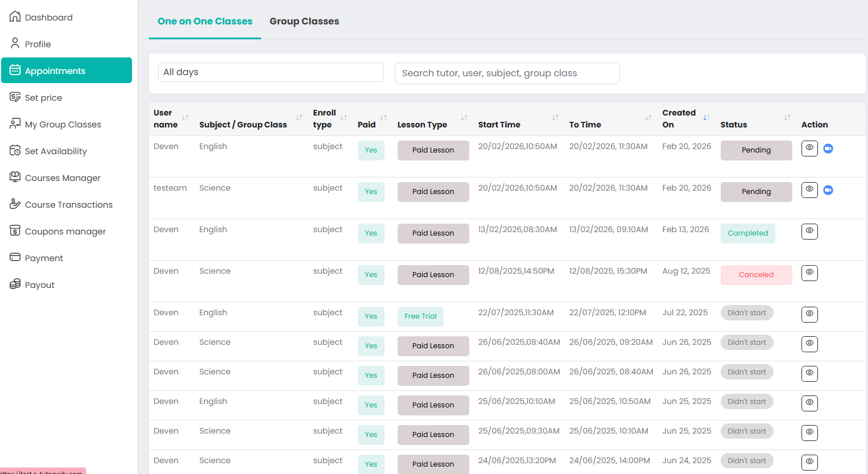The image size is (868, 474).
Task: Sort table by Status column
Action: tap(787, 118)
